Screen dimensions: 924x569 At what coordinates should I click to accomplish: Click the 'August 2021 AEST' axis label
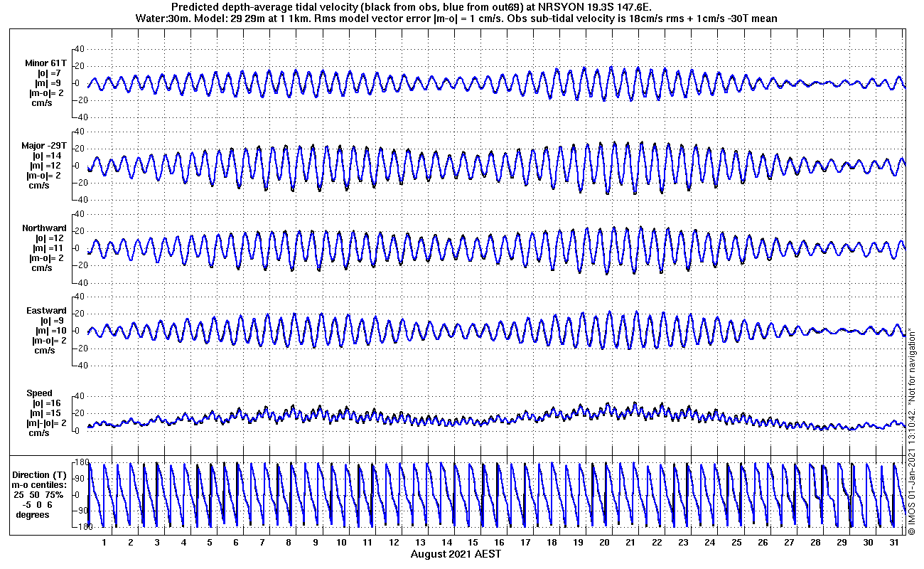(x=456, y=553)
